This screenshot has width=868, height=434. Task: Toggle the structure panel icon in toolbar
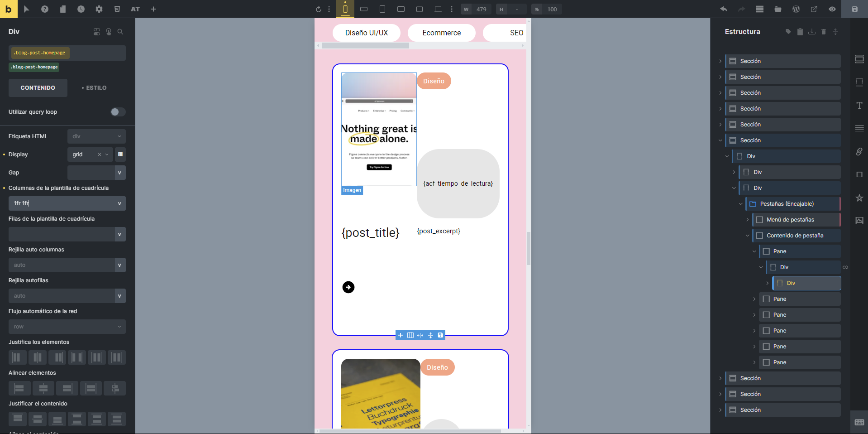(760, 9)
